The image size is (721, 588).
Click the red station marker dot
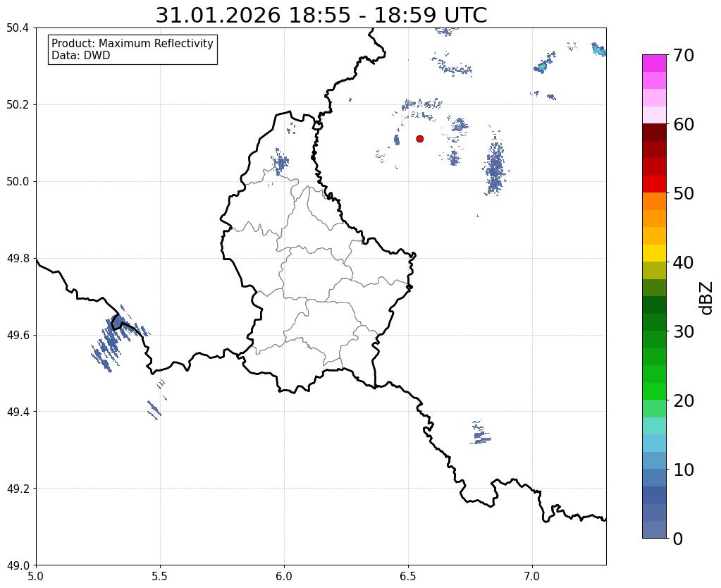(419, 138)
